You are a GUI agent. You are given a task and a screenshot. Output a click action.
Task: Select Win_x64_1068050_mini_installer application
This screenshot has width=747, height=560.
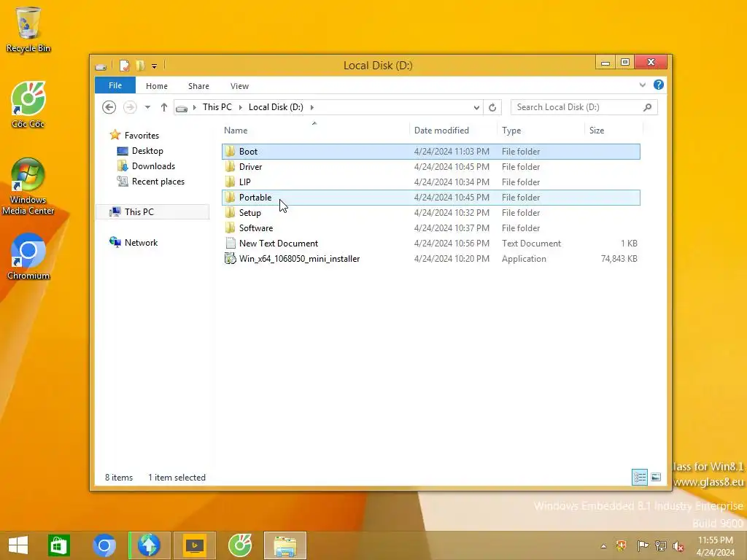[x=430, y=259]
